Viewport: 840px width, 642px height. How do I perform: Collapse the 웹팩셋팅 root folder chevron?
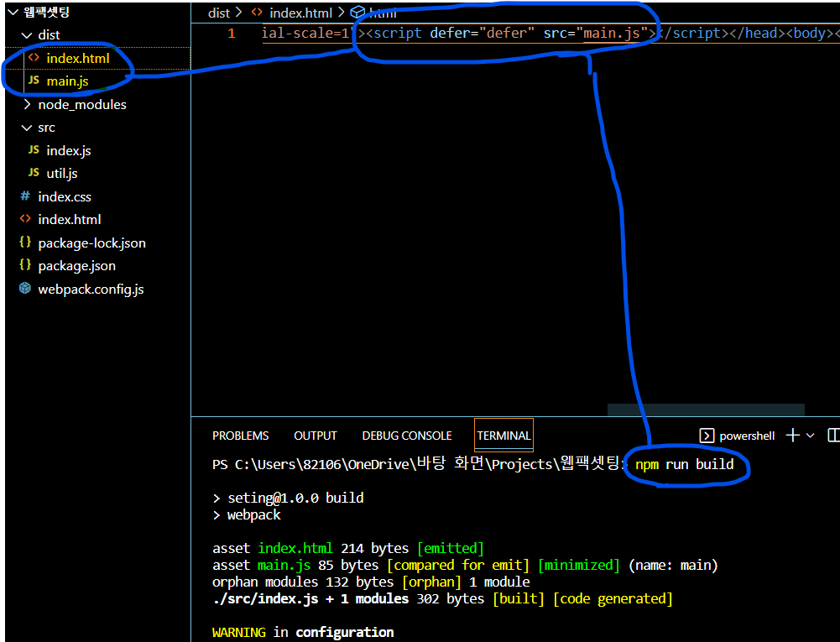(13, 13)
